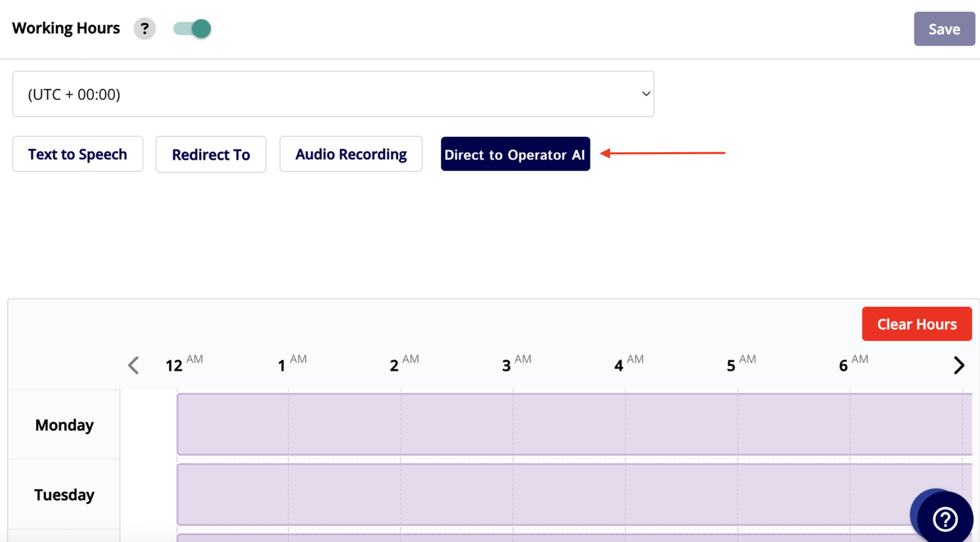The width and height of the screenshot is (980, 542).
Task: Click the Monday row label
Action: coord(64,425)
